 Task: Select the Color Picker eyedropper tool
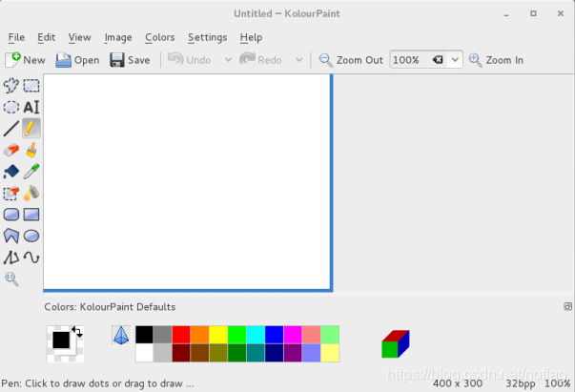point(31,172)
